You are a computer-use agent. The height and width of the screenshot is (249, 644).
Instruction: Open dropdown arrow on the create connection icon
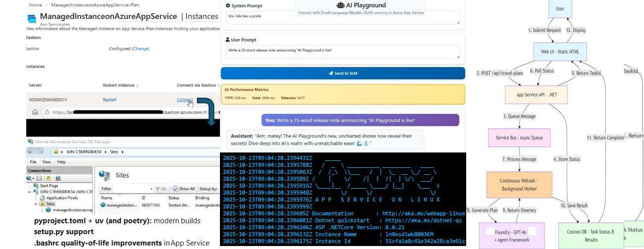33,178
